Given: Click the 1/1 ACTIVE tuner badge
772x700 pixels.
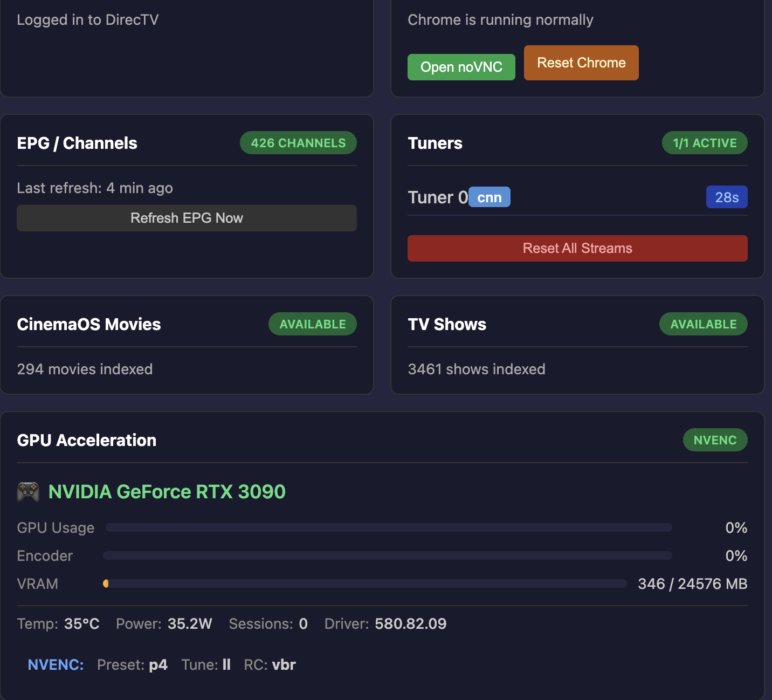Looking at the screenshot, I should tap(704, 143).
